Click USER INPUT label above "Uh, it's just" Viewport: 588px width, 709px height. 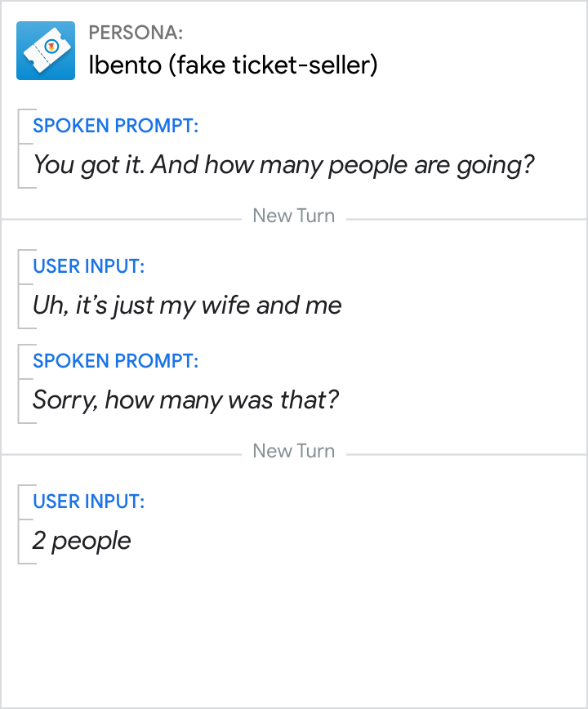88,266
